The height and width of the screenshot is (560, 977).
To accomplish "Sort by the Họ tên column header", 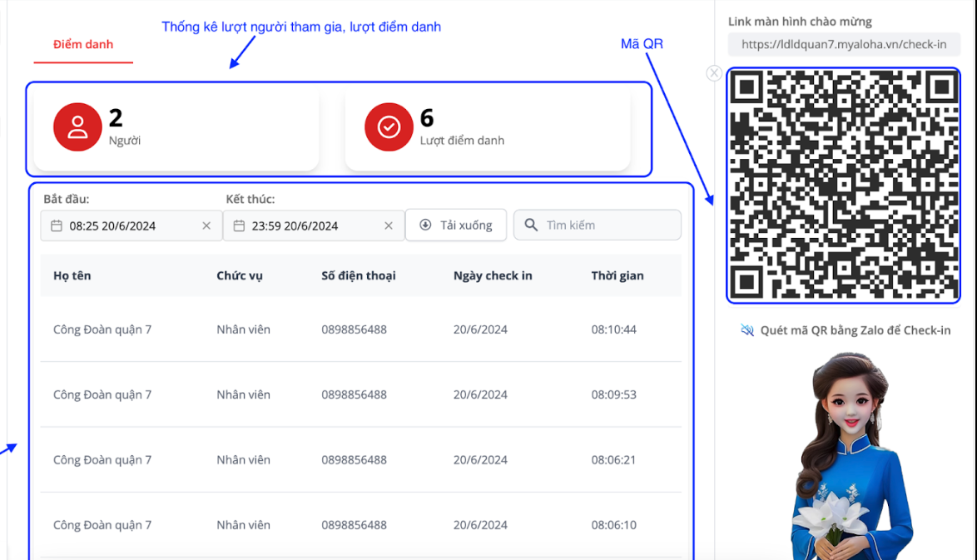I will 72,275.
